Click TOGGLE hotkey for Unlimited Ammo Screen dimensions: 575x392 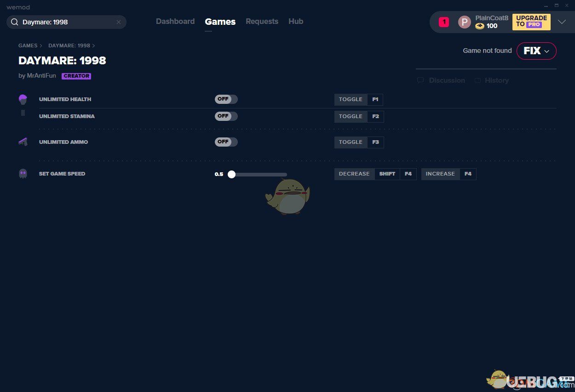click(351, 142)
